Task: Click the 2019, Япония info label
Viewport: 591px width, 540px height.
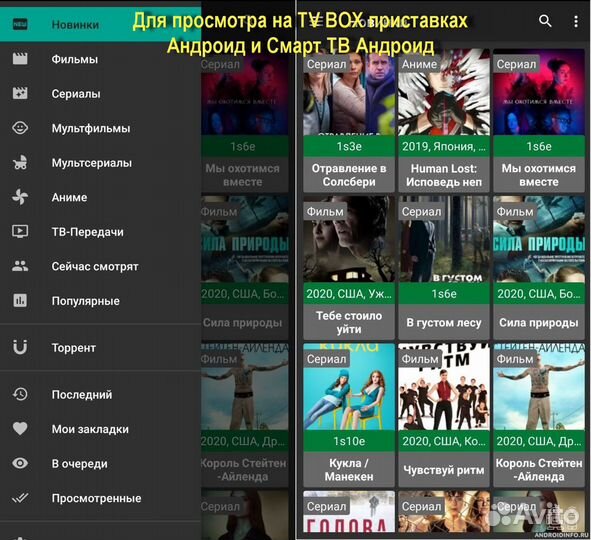Action: (444, 146)
